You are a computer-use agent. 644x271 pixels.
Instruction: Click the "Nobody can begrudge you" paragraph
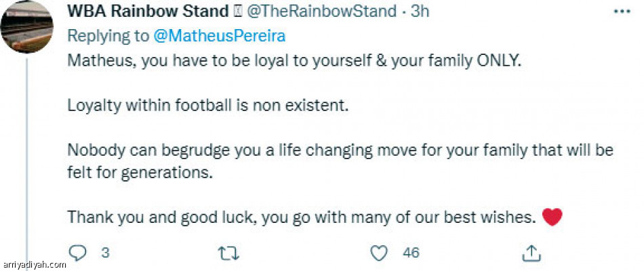339,160
